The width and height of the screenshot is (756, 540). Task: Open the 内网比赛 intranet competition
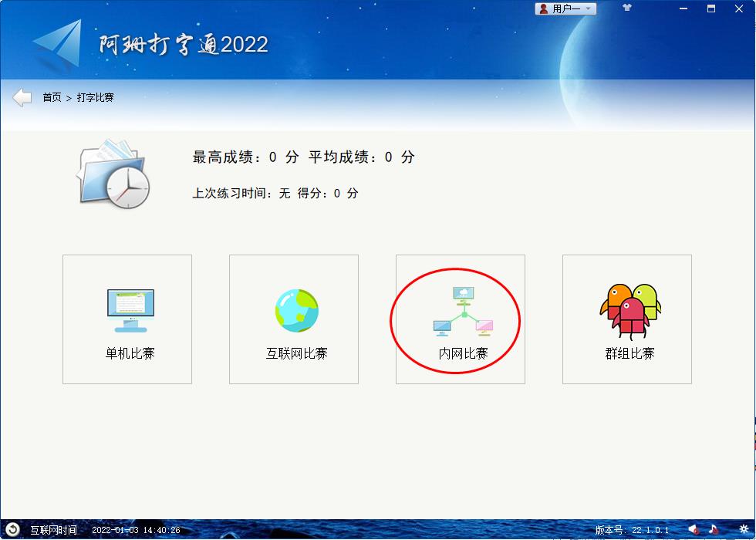[461, 319]
